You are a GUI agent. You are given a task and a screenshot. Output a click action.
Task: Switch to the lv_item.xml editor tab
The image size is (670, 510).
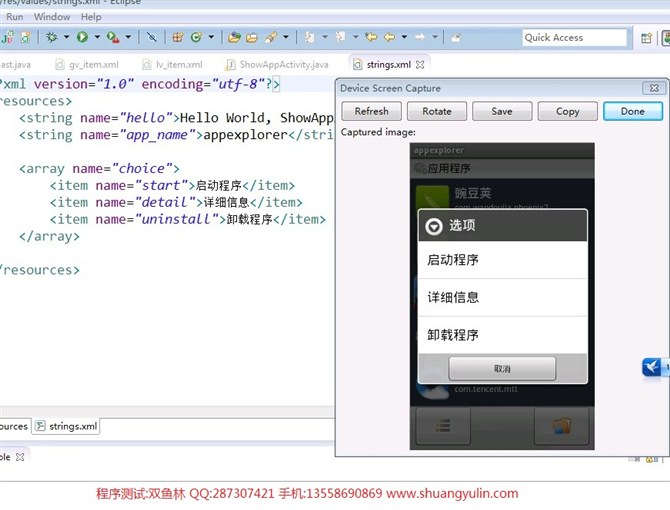tap(173, 64)
